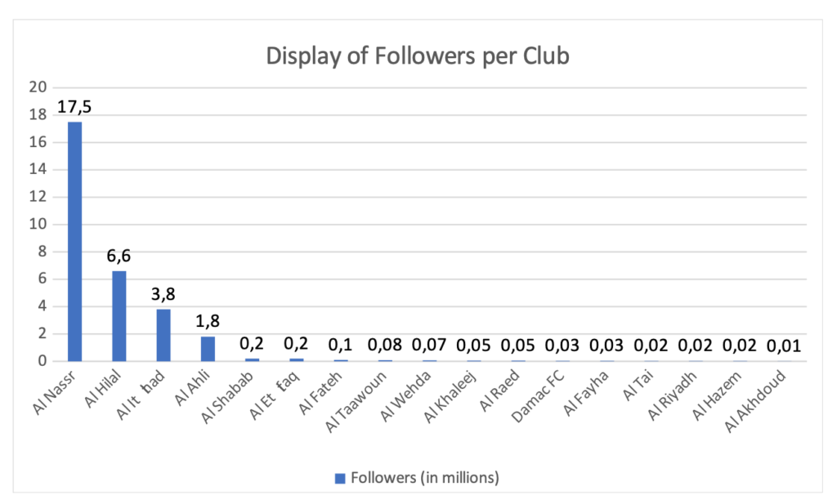Select the 3,8 data label

point(163,295)
